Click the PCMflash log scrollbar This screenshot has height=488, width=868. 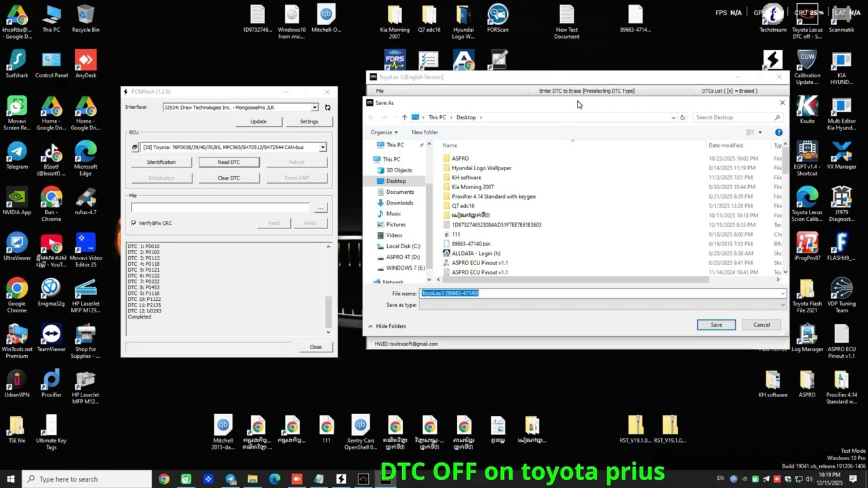[328, 289]
